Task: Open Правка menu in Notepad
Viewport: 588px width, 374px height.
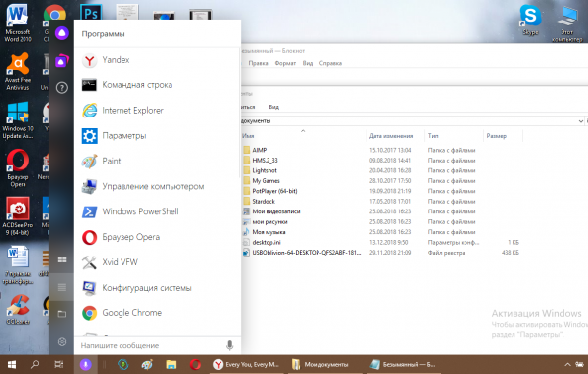Action: 258,63
